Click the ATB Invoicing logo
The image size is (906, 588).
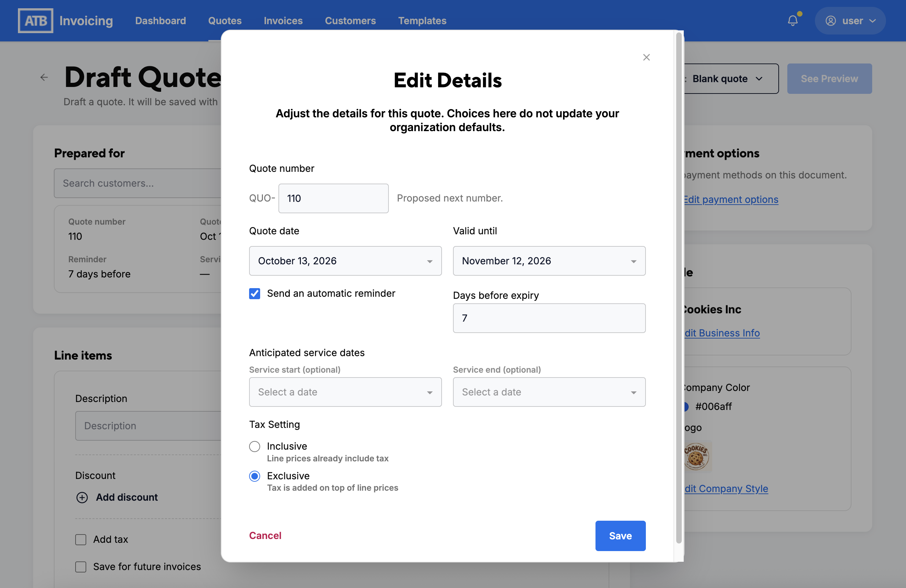click(x=66, y=21)
